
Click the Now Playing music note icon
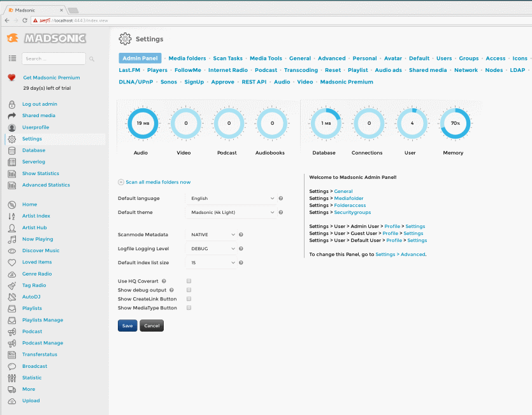pyautogui.click(x=11, y=239)
